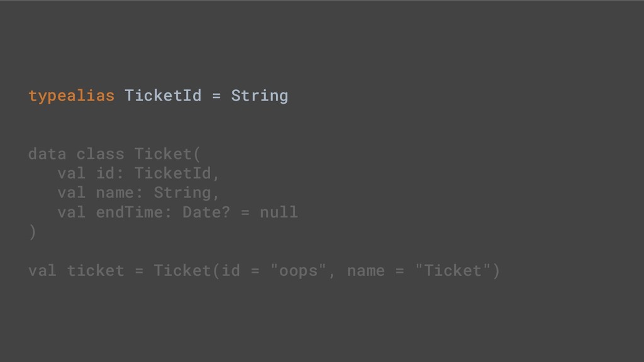Click the orange typealias keyword
Viewport: 644px width, 362px height.
tap(71, 96)
